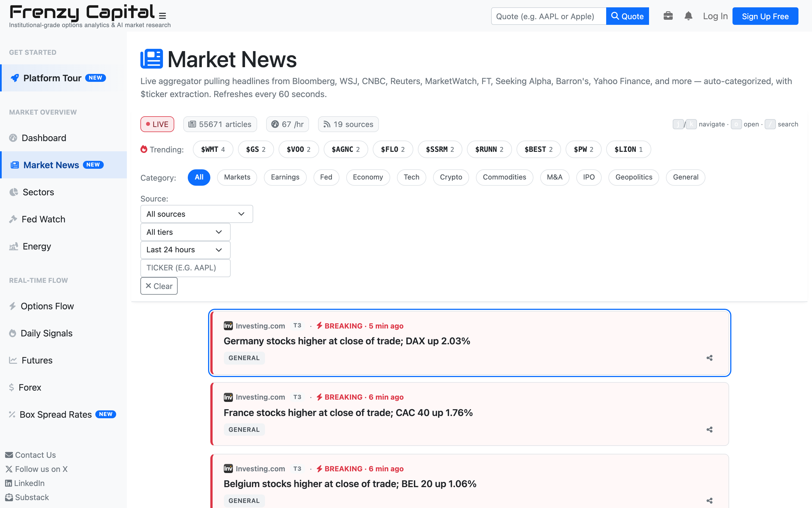Click the Substack link in sidebar footer
812x508 pixels.
27,497
